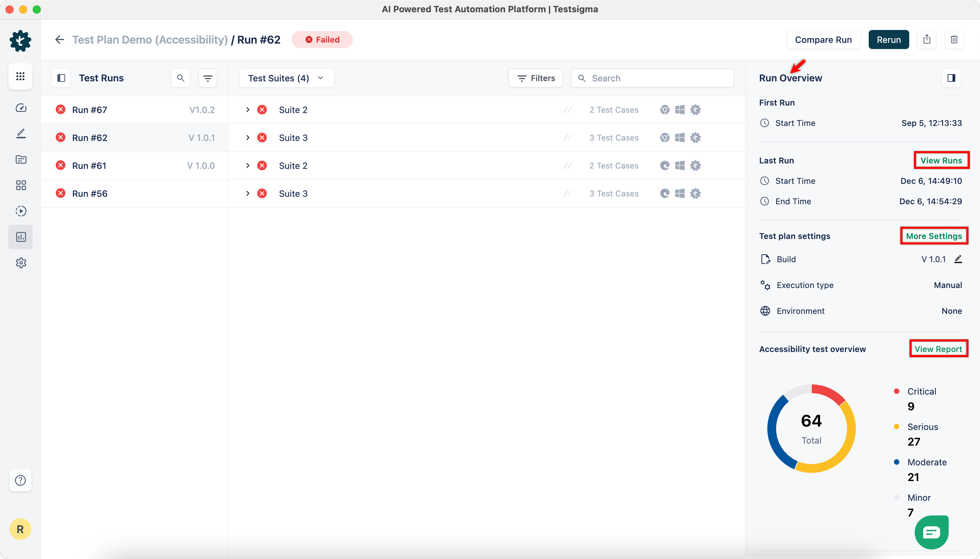Viewport: 980px width, 559px height.
Task: Click the Chrome icon on Run #67's Suite 2 row
Action: click(x=664, y=109)
